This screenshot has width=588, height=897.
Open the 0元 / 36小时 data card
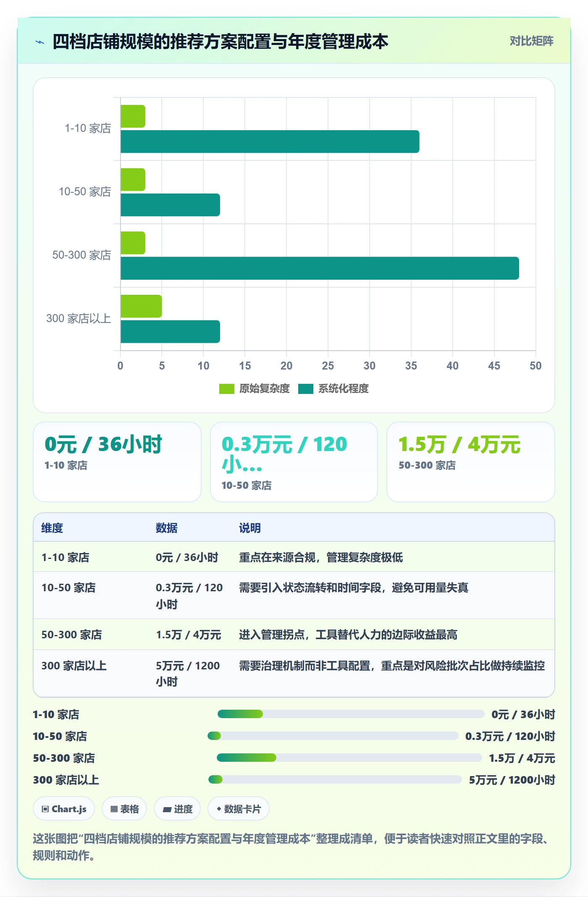coord(117,462)
